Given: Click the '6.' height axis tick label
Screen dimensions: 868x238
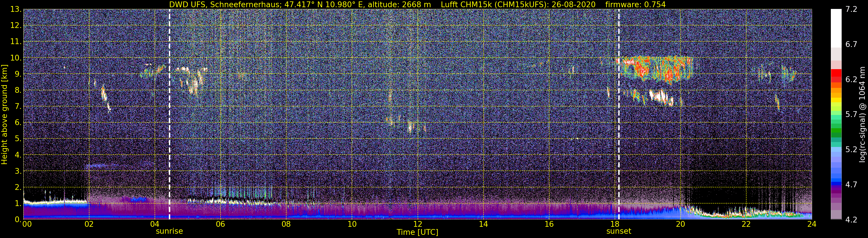Looking at the screenshot, I should point(18,123).
